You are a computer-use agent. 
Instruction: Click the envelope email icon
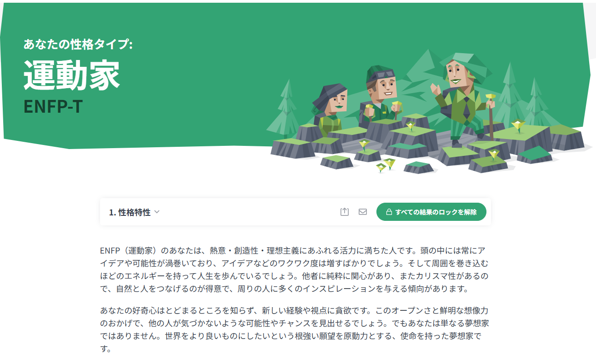[363, 212]
